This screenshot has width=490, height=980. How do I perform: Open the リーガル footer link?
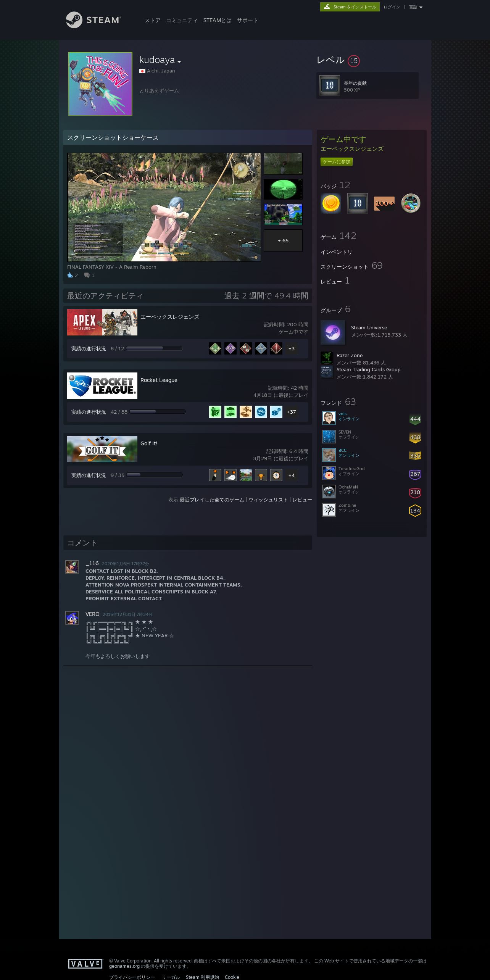[x=171, y=977]
